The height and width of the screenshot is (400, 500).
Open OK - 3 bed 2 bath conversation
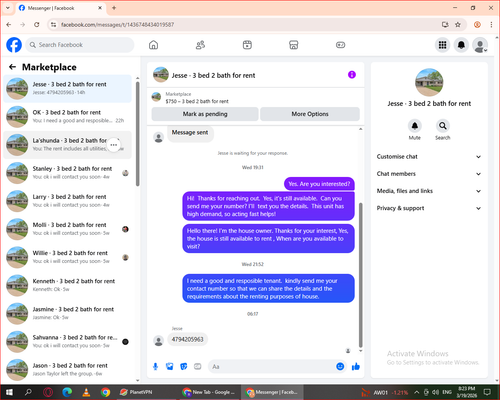click(x=68, y=117)
